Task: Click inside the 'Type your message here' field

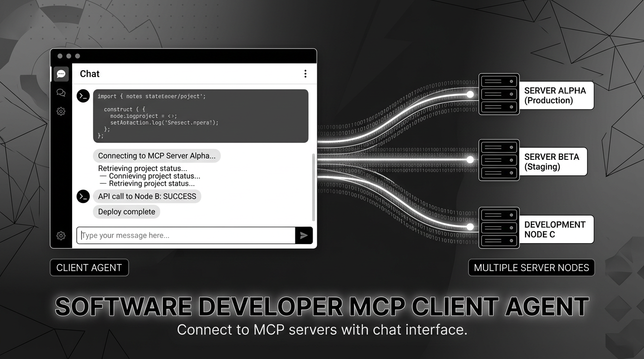Action: tap(183, 235)
